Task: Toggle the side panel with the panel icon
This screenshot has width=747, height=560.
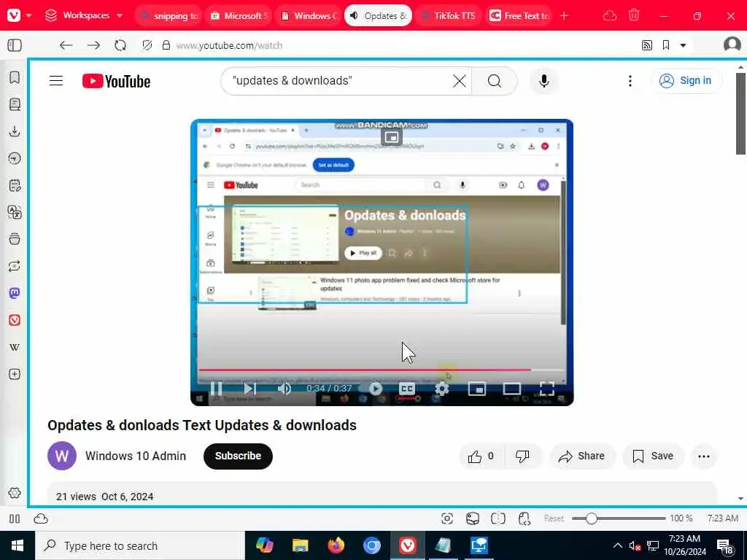Action: (x=15, y=45)
